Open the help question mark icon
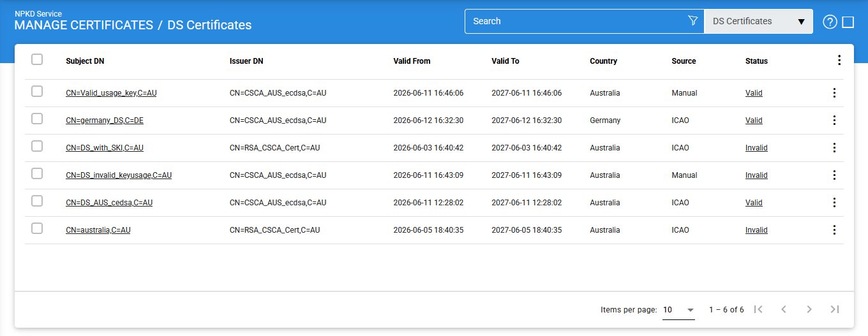Viewport: 868px width, 336px height. click(830, 22)
